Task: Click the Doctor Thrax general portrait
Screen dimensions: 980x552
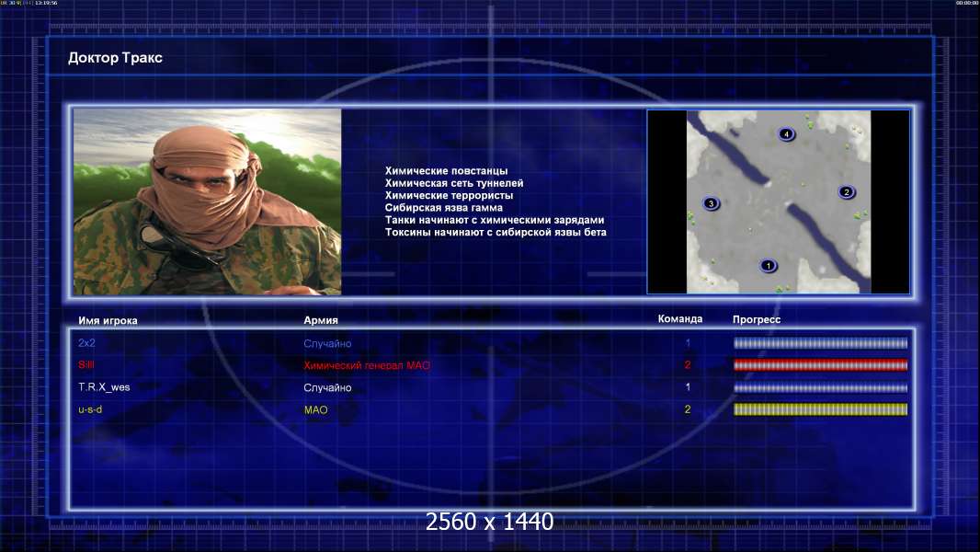Action: 208,201
